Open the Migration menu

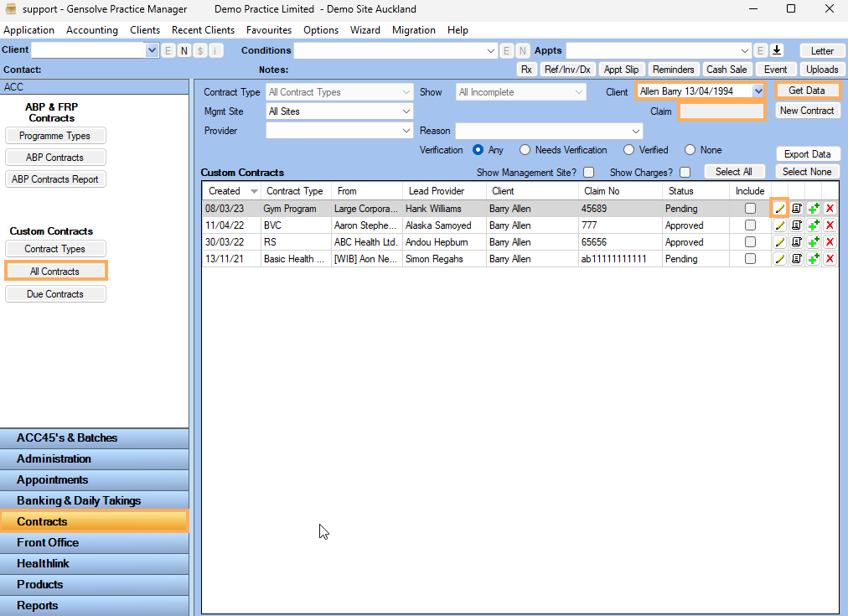tap(413, 29)
